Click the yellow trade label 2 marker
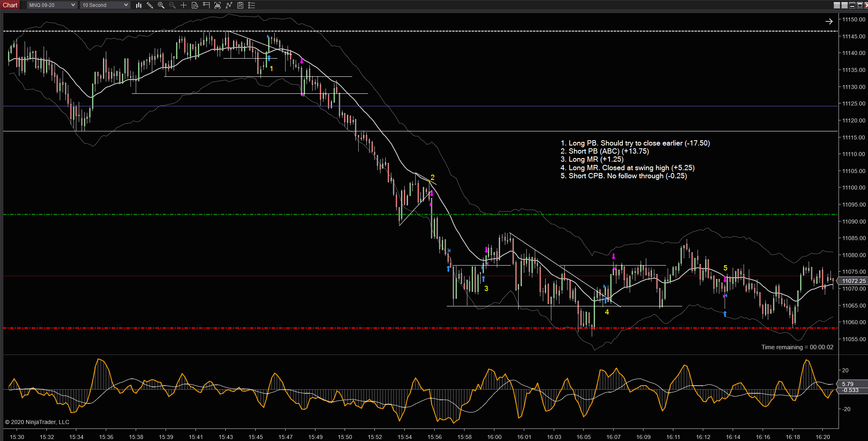Screen dimensions: 868x441 pos(433,177)
